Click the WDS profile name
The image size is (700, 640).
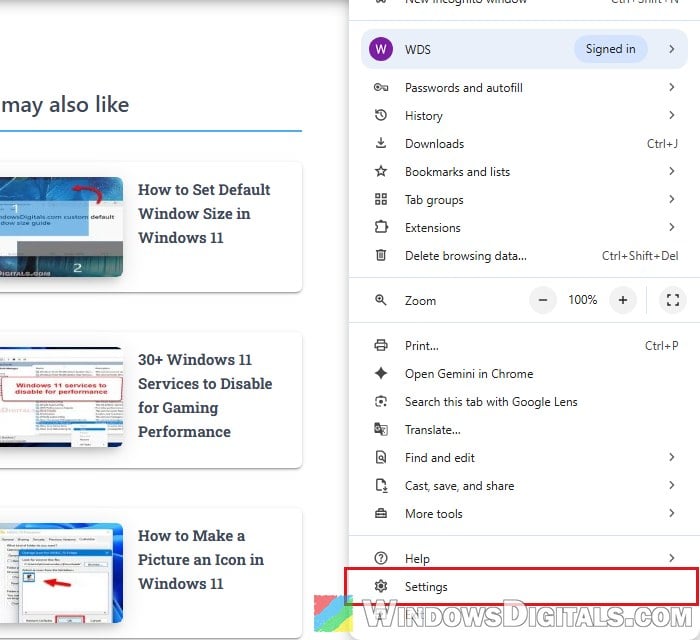click(418, 50)
